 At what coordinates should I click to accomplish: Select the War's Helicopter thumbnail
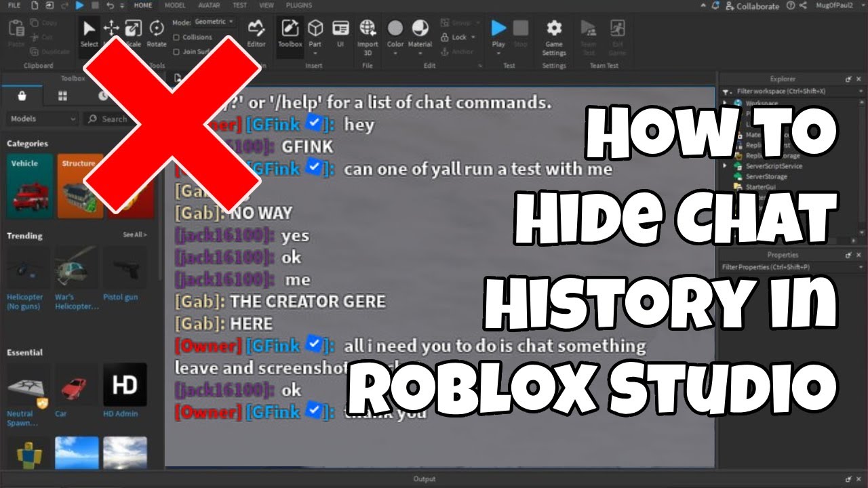tap(77, 269)
